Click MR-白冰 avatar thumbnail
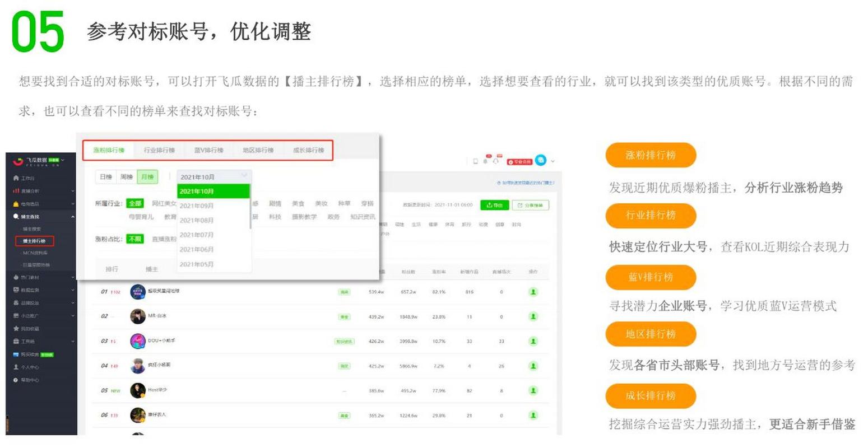This screenshot has height=448, width=868. (138, 316)
